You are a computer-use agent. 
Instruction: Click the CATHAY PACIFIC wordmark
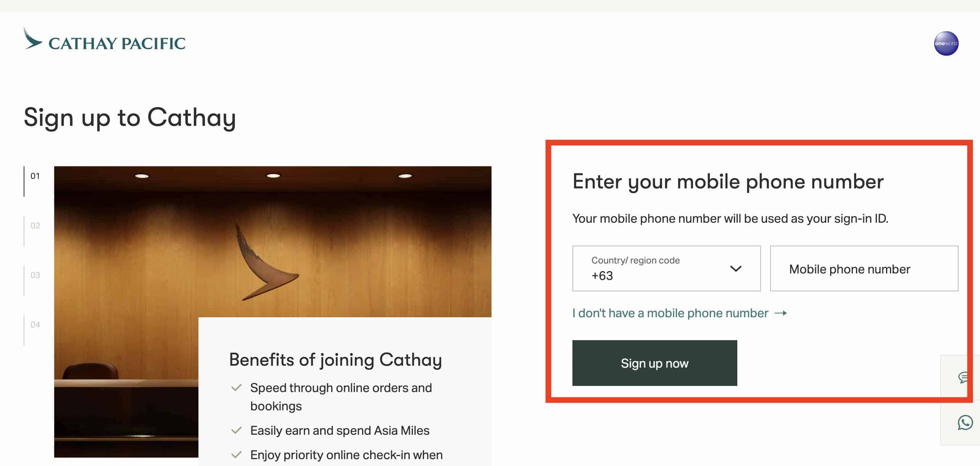coord(117,43)
